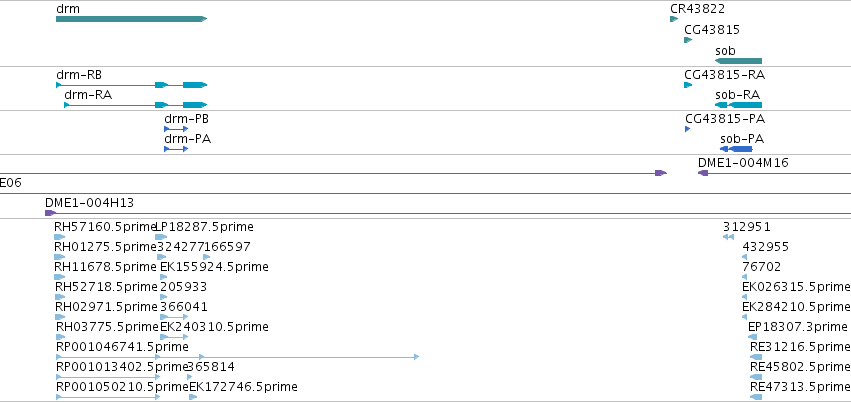Select the DME1-004H13 BAC start marker
The height and width of the screenshot is (402, 851).
50,213
